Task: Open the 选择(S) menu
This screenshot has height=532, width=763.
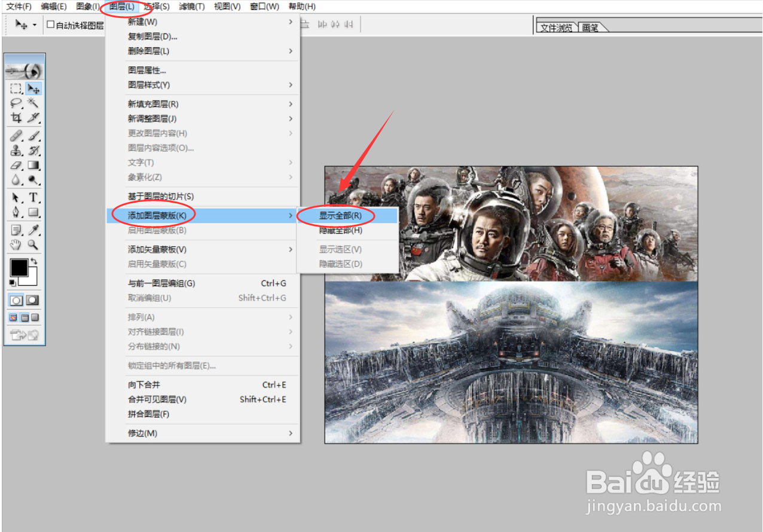Action: (157, 7)
